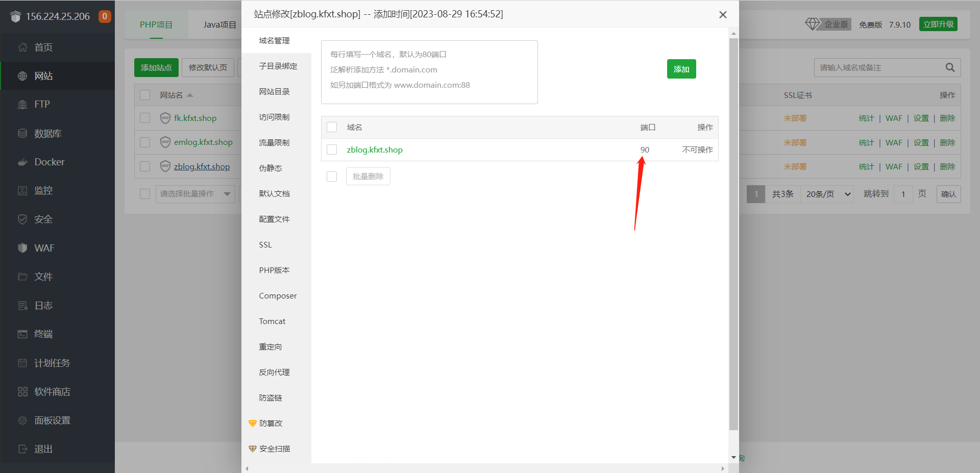The height and width of the screenshot is (473, 980).
Task: Click the panel settings gear icon
Action: point(22,420)
